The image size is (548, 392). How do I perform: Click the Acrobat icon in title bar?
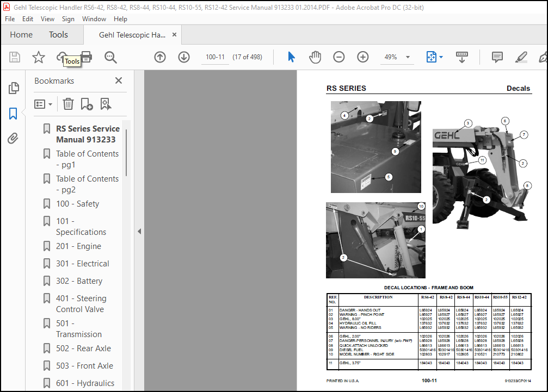pyautogui.click(x=7, y=7)
